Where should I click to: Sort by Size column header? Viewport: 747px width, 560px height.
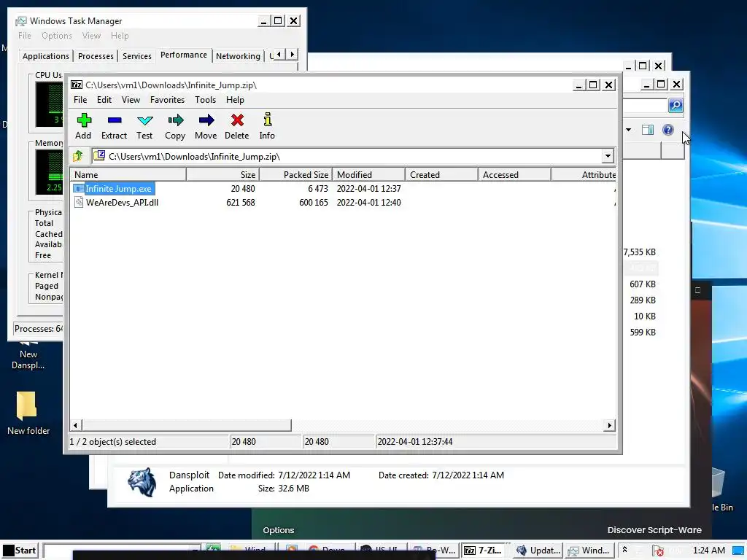coord(223,175)
